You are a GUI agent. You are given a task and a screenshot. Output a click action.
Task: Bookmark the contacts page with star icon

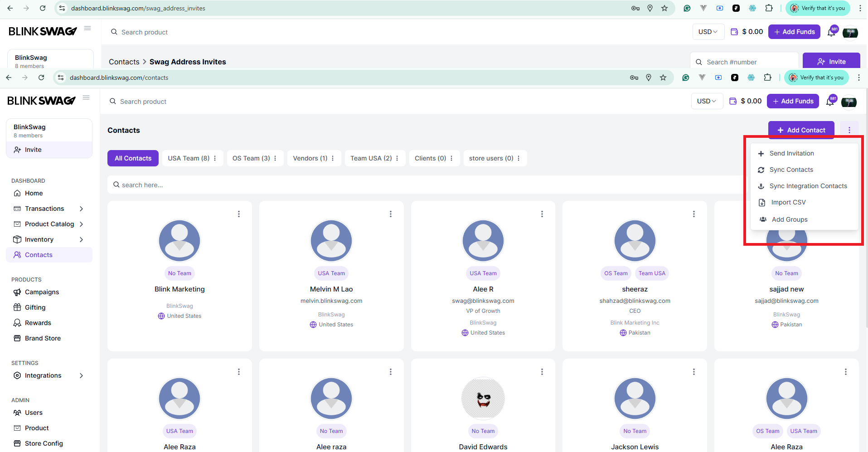click(663, 78)
